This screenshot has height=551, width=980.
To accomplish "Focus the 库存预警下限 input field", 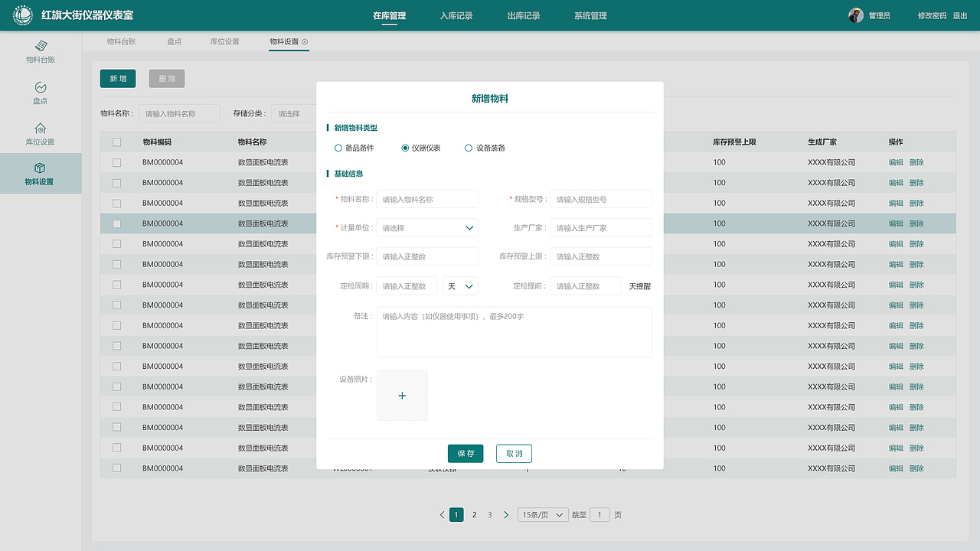I will [427, 256].
